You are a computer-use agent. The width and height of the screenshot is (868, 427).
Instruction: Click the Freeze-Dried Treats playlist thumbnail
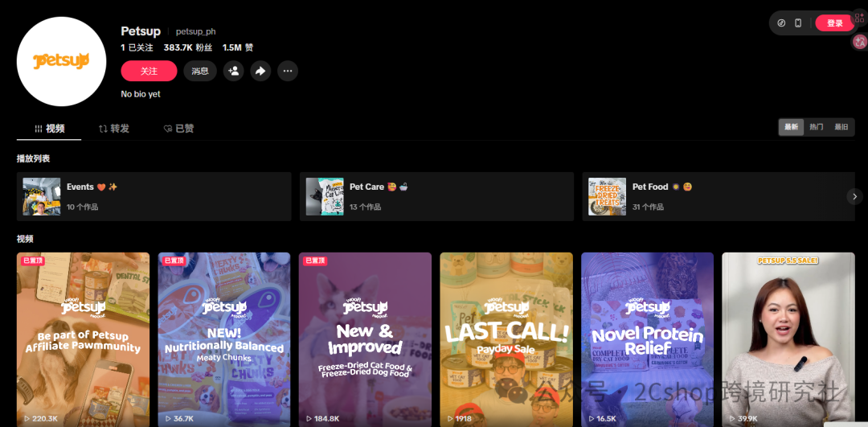click(x=608, y=196)
